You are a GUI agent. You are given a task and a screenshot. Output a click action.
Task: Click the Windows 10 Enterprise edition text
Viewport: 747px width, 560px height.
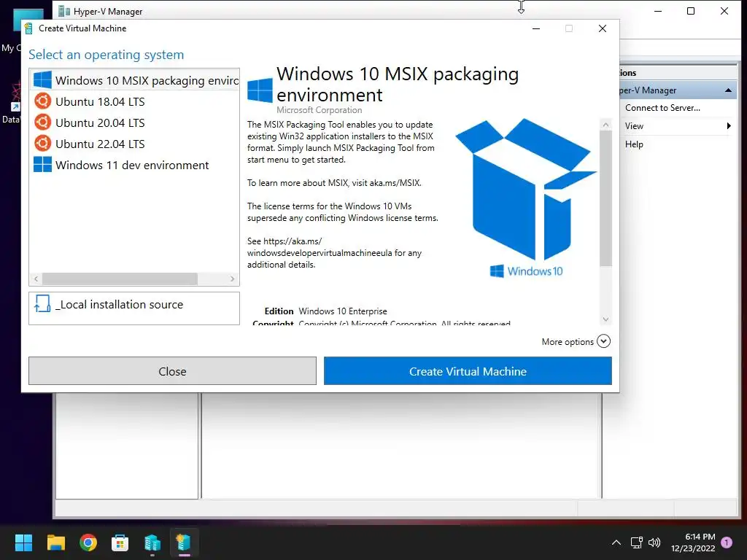pyautogui.click(x=343, y=311)
